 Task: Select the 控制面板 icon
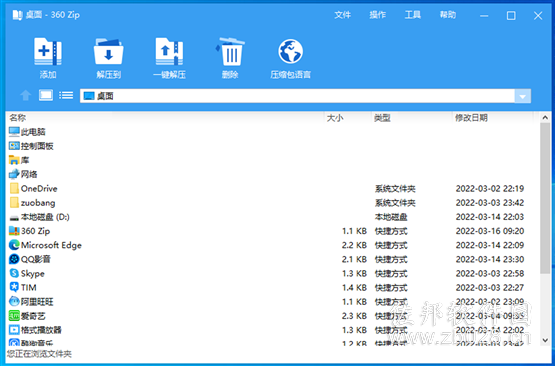(x=14, y=146)
